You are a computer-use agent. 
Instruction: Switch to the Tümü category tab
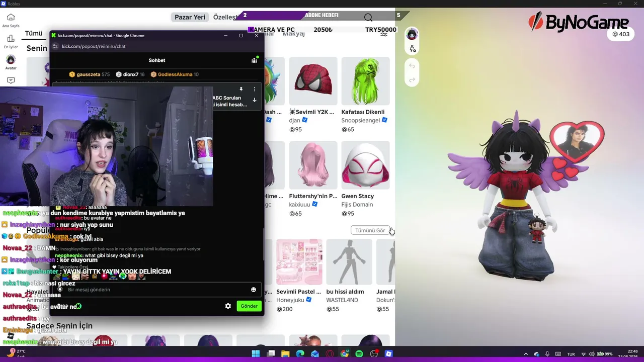34,33
